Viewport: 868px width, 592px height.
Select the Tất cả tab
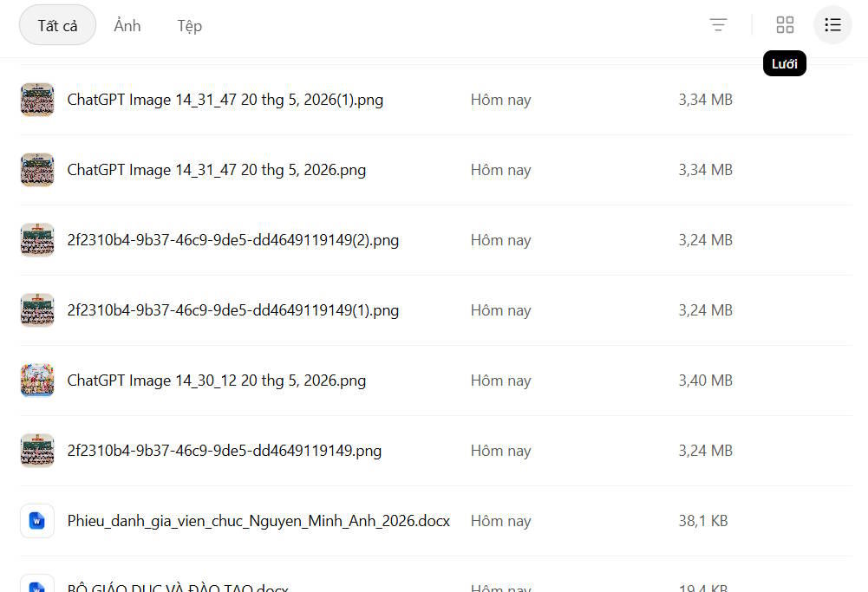coord(57,25)
